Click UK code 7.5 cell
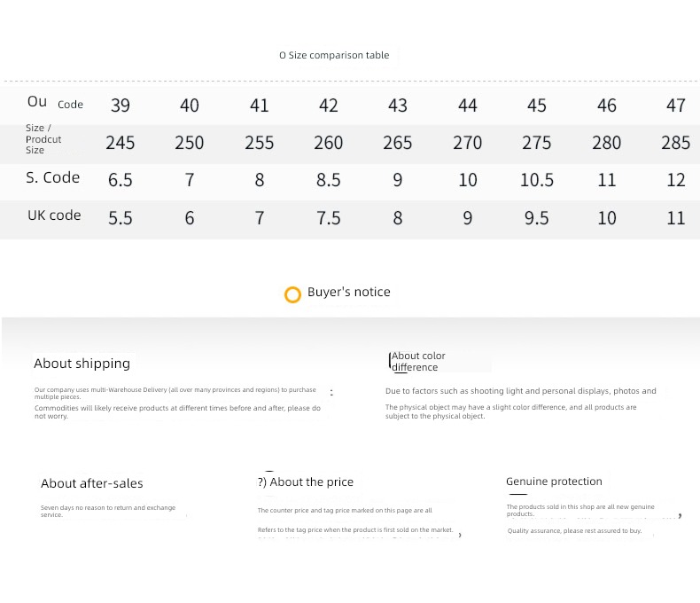Screen dimensions: 700x603 [328, 218]
